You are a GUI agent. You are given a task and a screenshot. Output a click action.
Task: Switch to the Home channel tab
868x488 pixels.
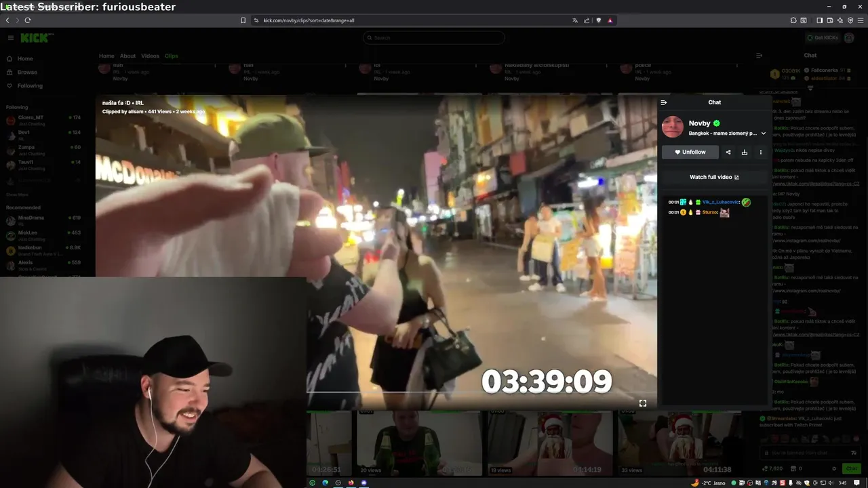pyautogui.click(x=106, y=56)
